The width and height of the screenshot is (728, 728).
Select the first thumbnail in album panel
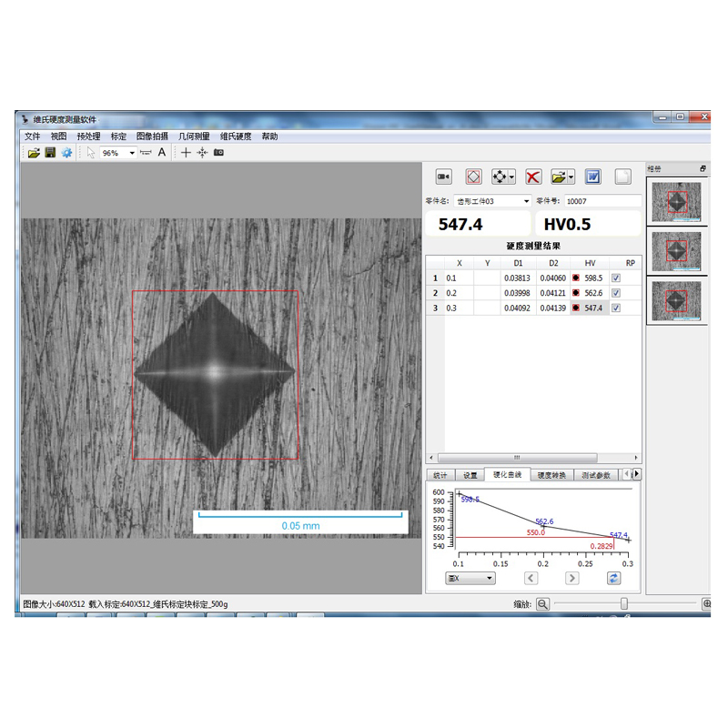coord(676,202)
